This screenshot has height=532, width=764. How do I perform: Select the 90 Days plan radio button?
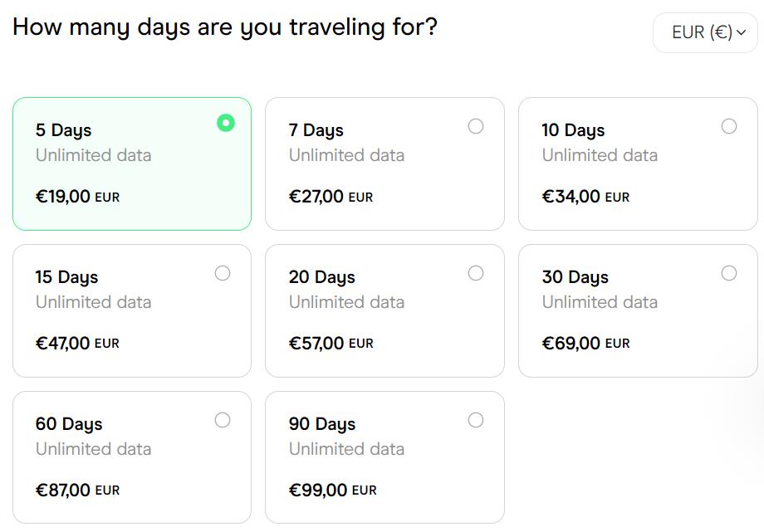(x=476, y=420)
